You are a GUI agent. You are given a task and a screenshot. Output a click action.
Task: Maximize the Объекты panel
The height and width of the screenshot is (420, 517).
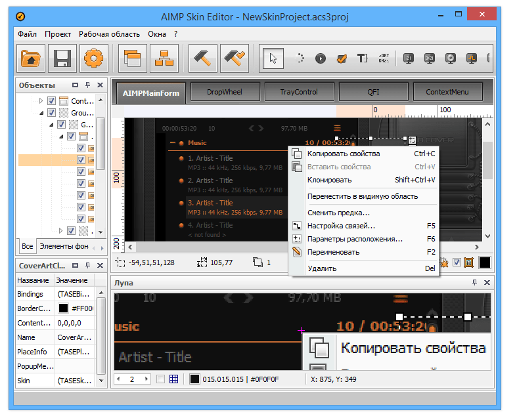point(75,85)
